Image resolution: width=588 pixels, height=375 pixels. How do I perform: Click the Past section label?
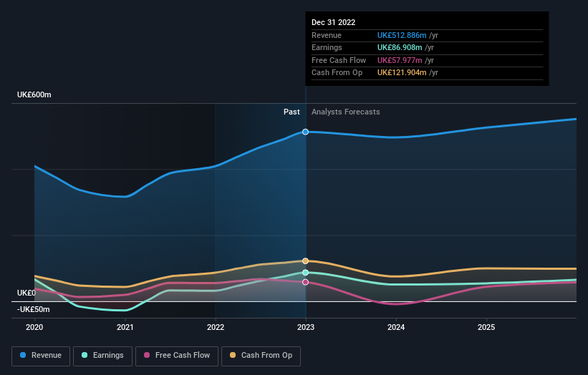pos(291,112)
